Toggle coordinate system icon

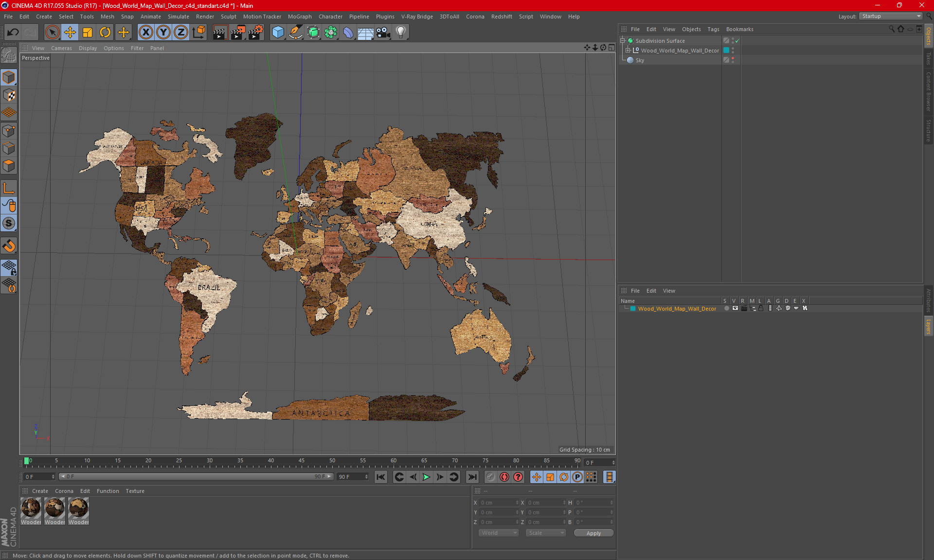[x=199, y=33]
